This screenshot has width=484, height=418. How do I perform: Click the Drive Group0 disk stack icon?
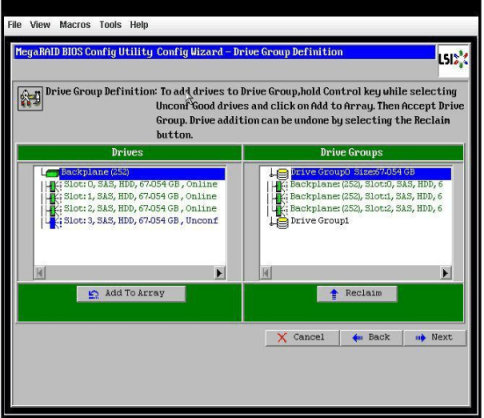coord(282,173)
